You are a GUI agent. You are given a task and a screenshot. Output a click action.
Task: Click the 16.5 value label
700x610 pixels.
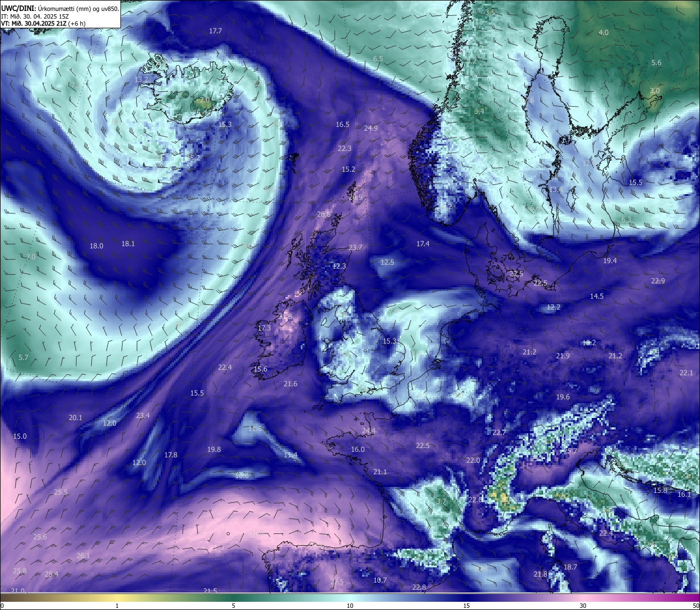342,125
